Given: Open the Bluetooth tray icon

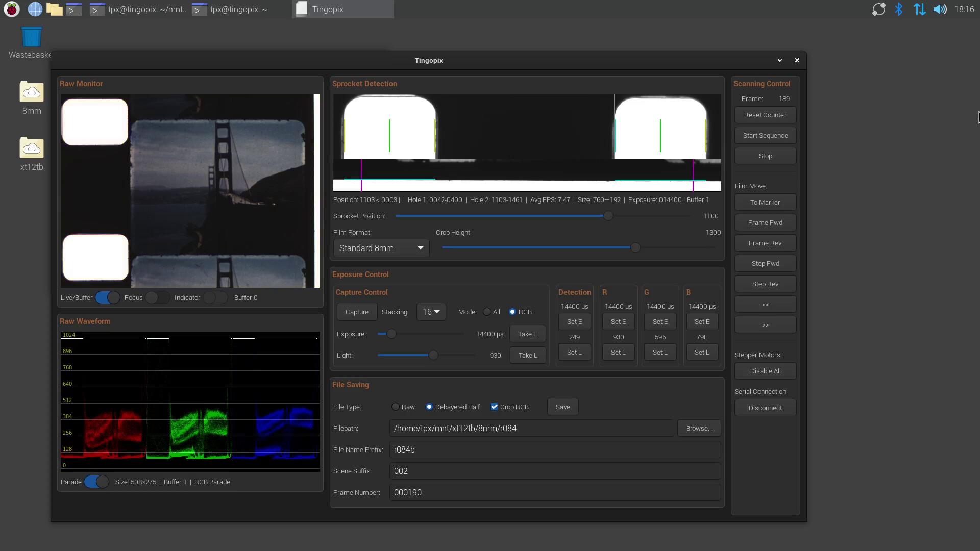Looking at the screenshot, I should (899, 9).
